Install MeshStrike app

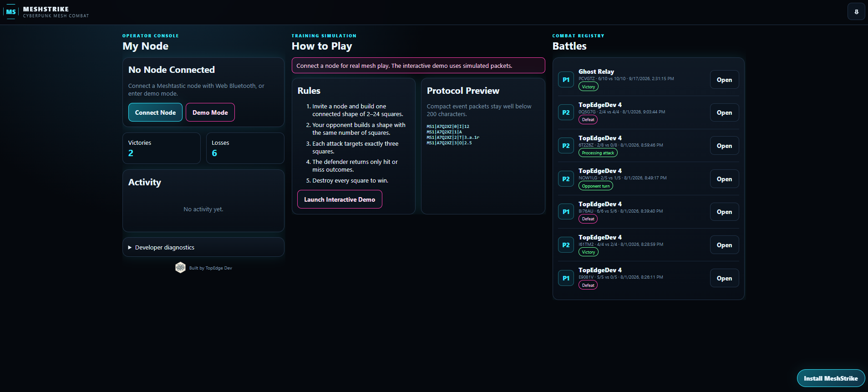click(831, 378)
